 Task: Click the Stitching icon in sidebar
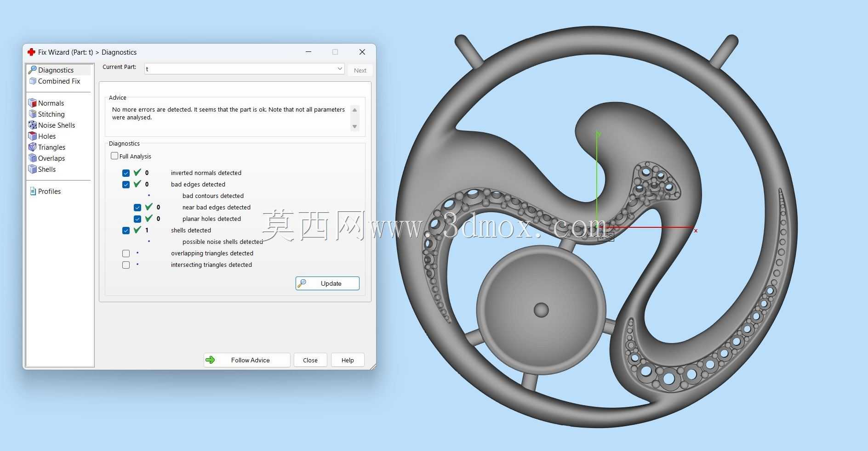tap(32, 114)
